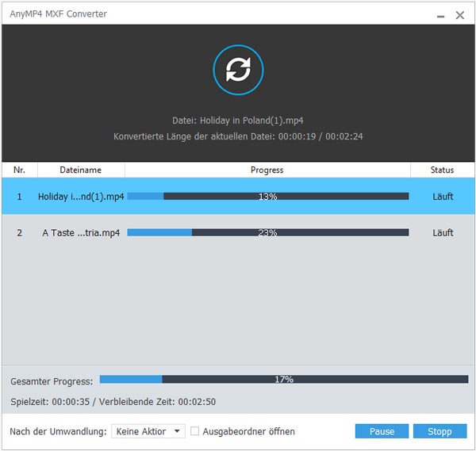
Task: Click the Nr. column header
Action: click(19, 170)
